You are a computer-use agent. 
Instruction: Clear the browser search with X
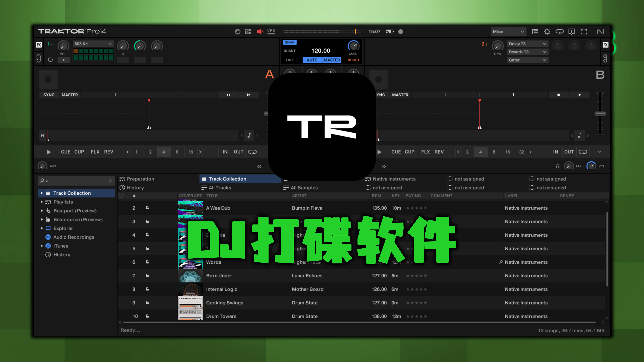(x=110, y=181)
